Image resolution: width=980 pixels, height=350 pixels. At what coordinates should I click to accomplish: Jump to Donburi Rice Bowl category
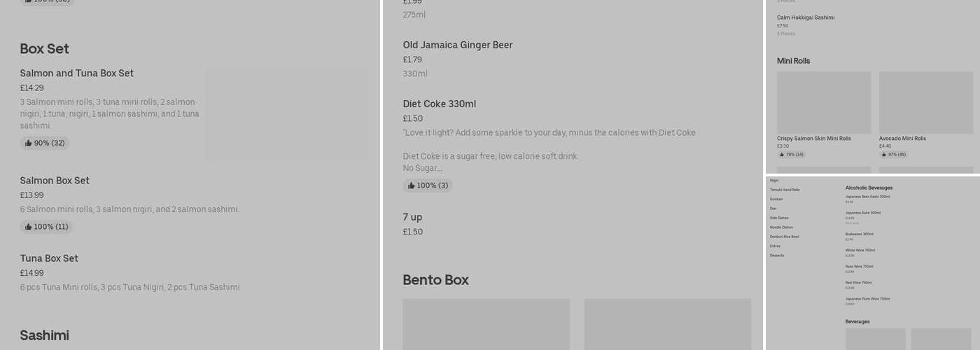pyautogui.click(x=784, y=237)
